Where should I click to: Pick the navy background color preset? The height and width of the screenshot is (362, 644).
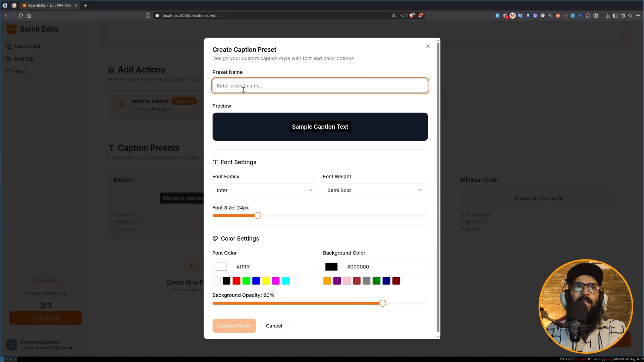click(x=386, y=281)
